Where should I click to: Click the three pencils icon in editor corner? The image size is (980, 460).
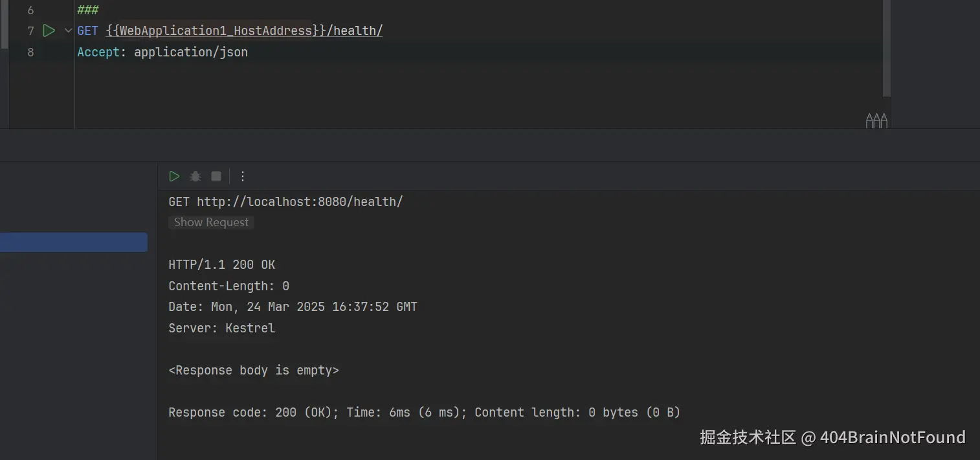(x=876, y=120)
